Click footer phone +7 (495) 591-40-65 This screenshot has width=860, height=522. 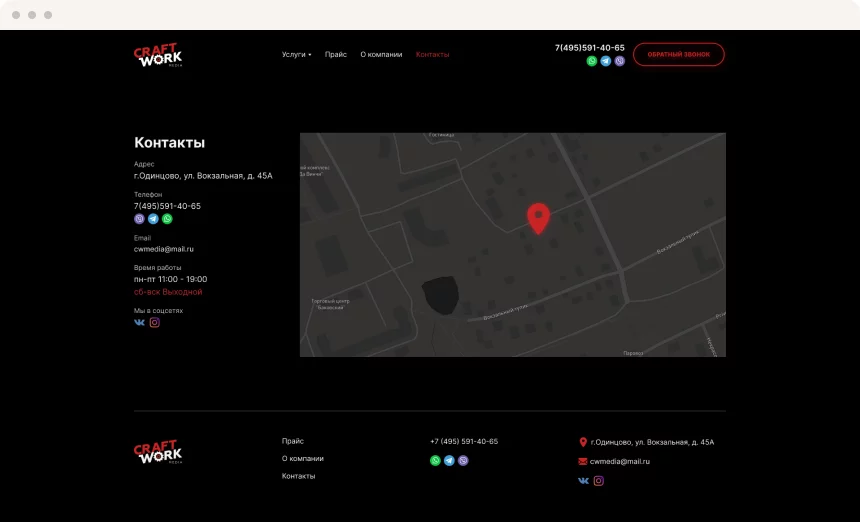coord(464,441)
